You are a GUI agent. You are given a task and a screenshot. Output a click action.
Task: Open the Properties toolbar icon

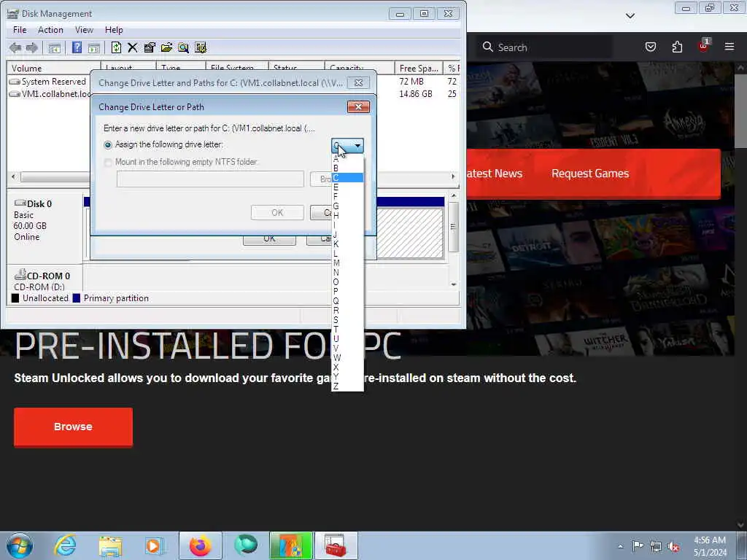tap(149, 47)
